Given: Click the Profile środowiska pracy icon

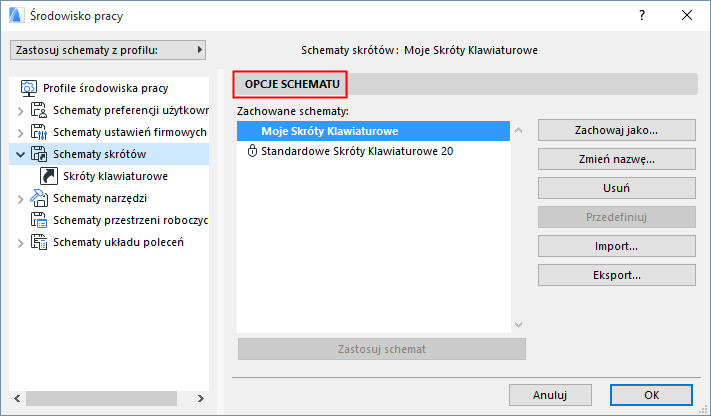Looking at the screenshot, I should (x=27, y=88).
